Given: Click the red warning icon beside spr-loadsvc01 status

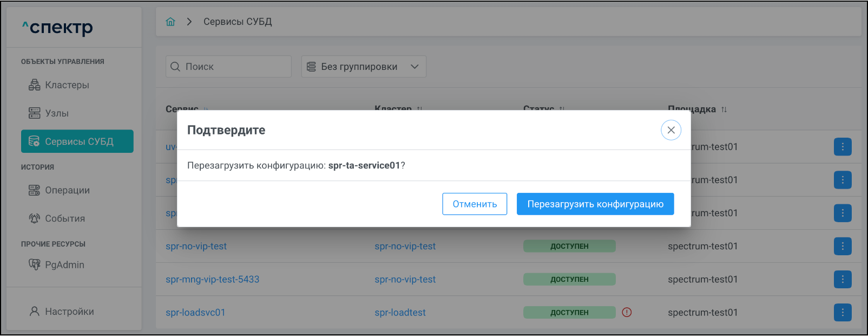Looking at the screenshot, I should (x=627, y=312).
